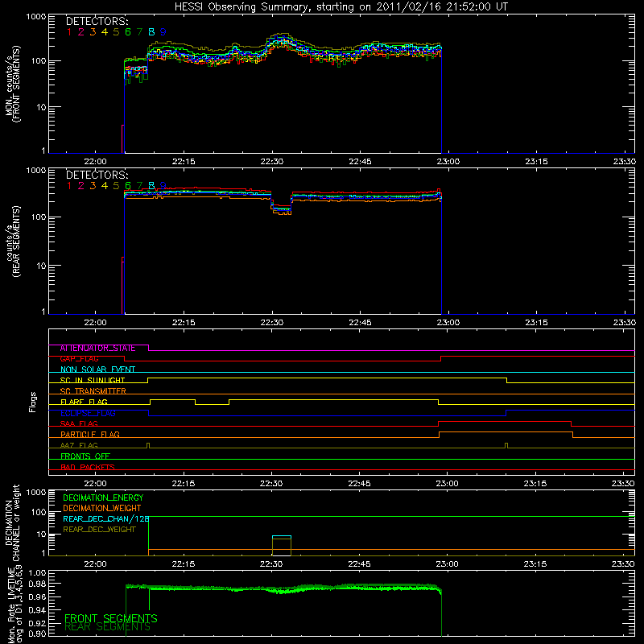Click dark green detector 7 in rear legend
Screen dimensions: 644x644
click(x=139, y=186)
